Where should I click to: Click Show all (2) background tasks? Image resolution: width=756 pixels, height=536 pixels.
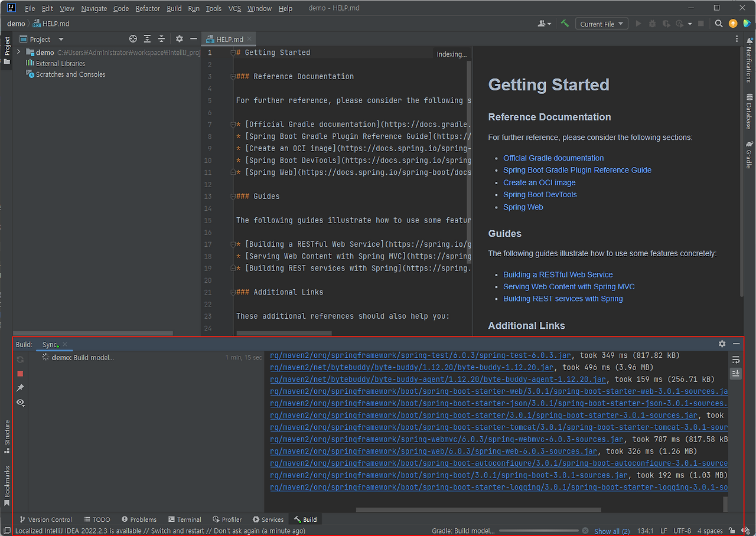coord(612,531)
